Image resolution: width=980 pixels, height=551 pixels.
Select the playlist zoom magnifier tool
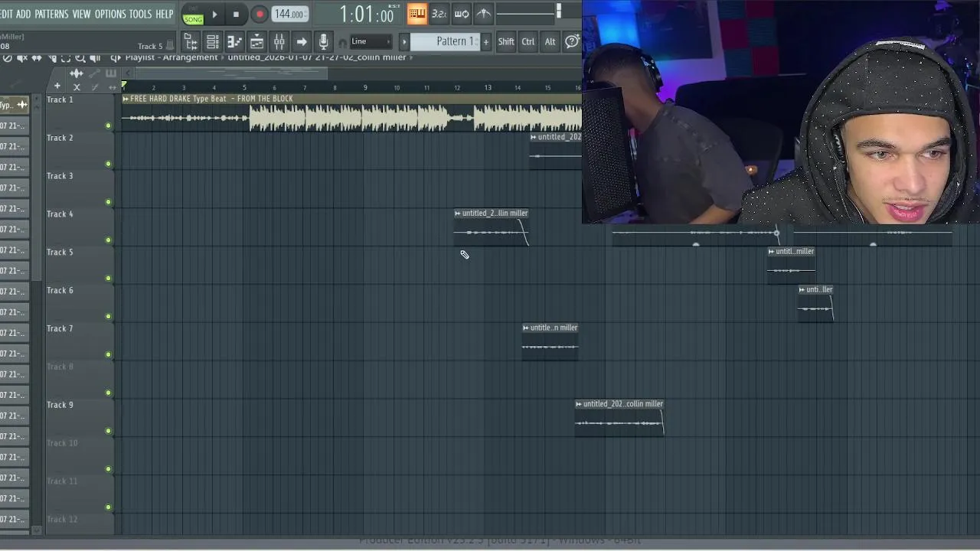[x=80, y=58]
